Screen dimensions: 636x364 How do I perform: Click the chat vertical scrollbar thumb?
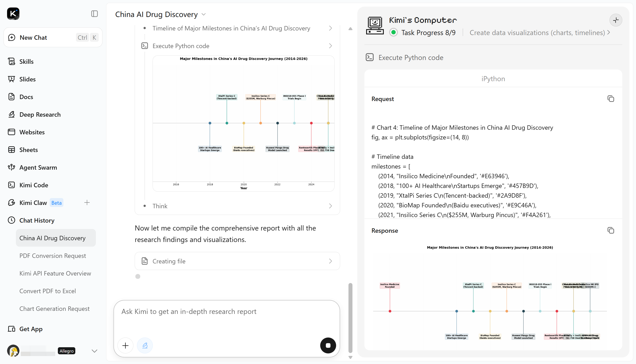[350, 318]
